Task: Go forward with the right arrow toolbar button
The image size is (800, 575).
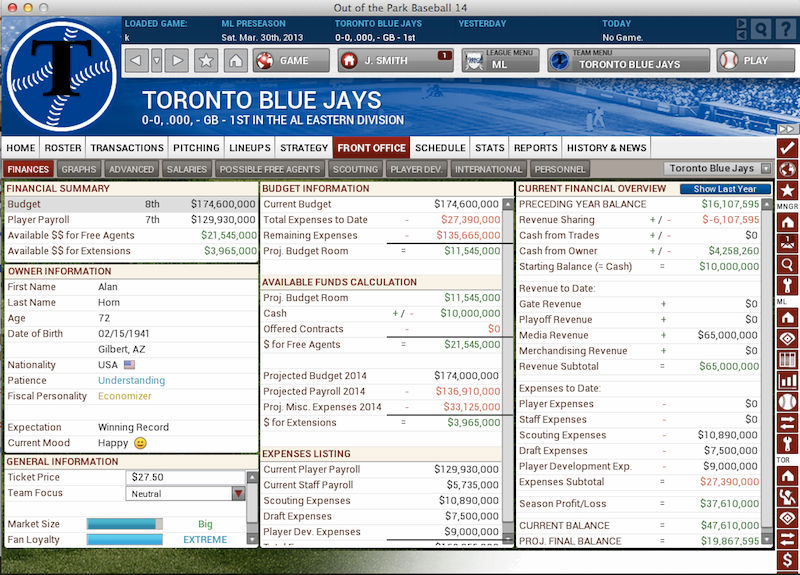Action: pyautogui.click(x=177, y=61)
